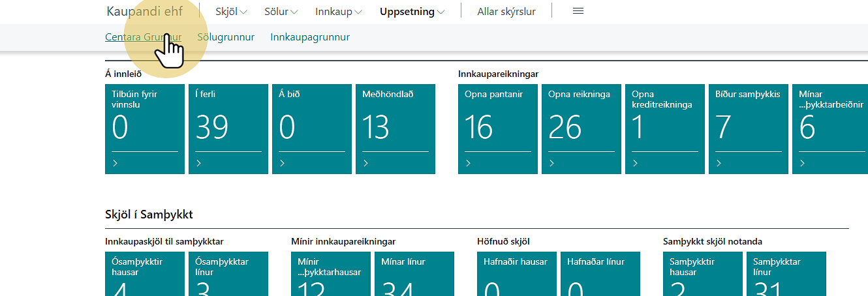The height and width of the screenshot is (296, 868).
Task: Open the Kaupandi ehf company home
Action: click(144, 11)
